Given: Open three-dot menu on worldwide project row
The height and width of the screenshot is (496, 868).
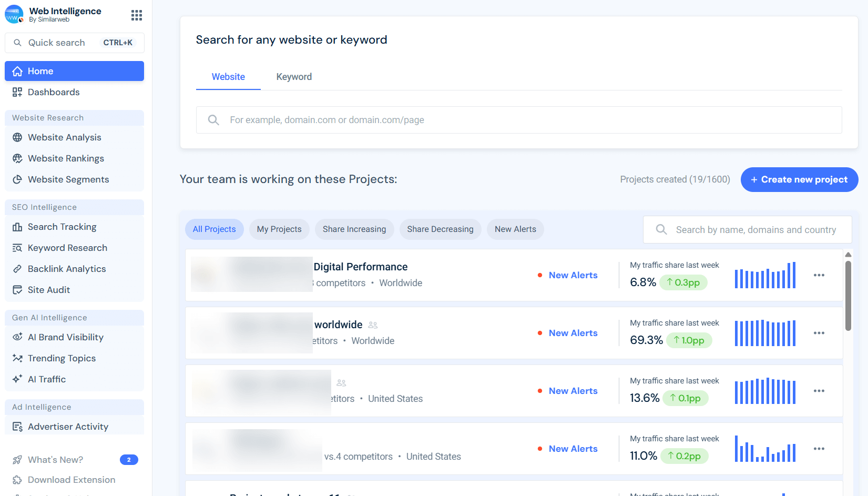Looking at the screenshot, I should click(x=819, y=333).
